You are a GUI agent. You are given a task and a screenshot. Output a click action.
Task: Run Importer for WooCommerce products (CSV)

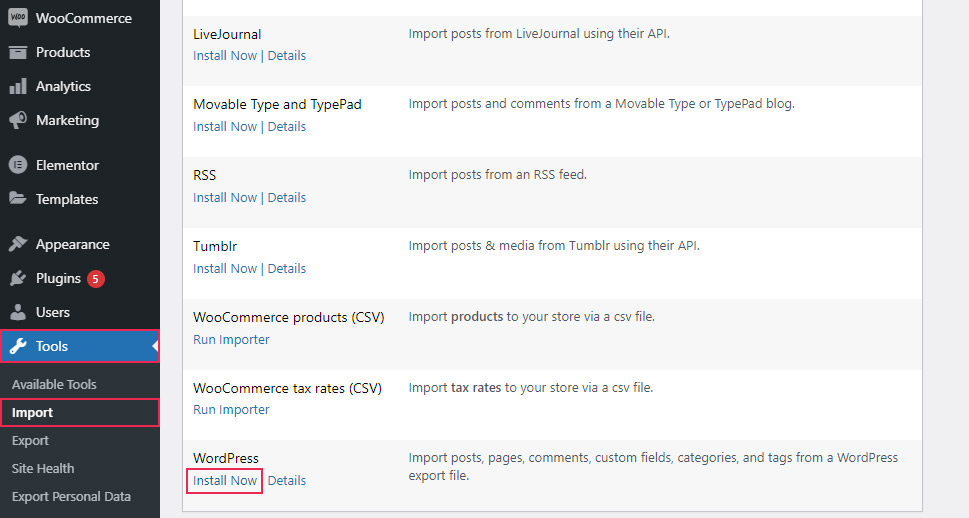click(231, 340)
